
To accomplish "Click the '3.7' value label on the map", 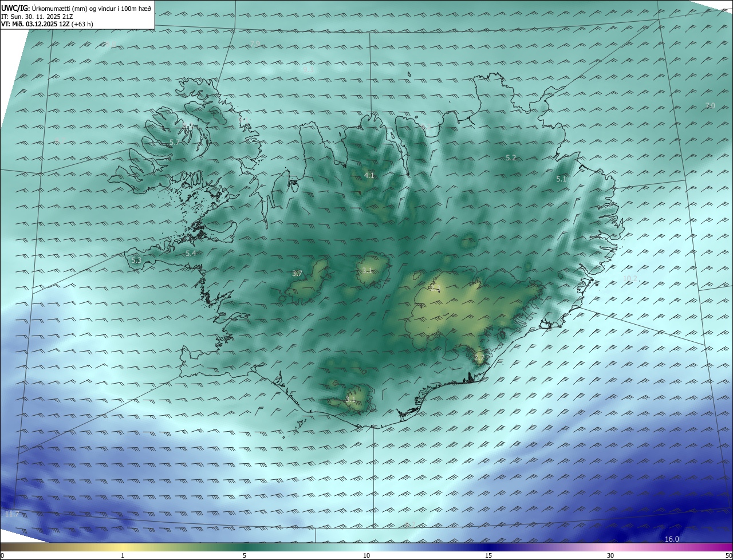I will pyautogui.click(x=297, y=274).
